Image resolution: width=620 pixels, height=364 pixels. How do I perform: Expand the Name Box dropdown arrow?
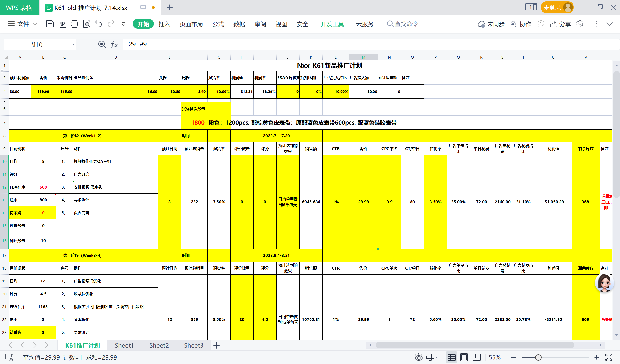(73, 45)
